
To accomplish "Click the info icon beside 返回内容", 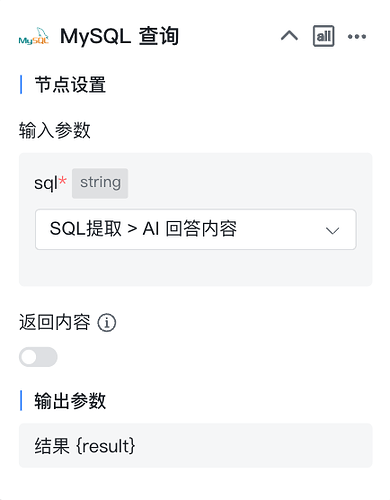I will [107, 323].
